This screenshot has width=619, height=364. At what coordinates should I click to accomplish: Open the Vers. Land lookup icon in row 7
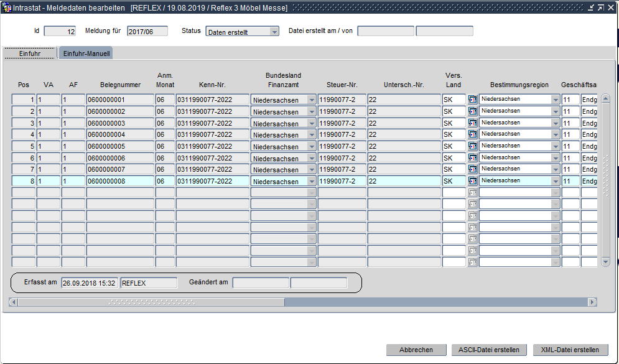coord(473,169)
